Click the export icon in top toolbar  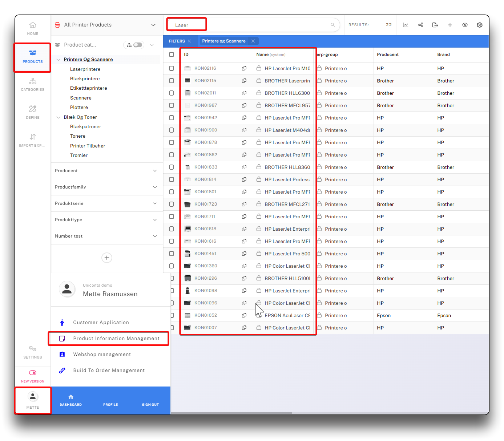click(x=435, y=25)
